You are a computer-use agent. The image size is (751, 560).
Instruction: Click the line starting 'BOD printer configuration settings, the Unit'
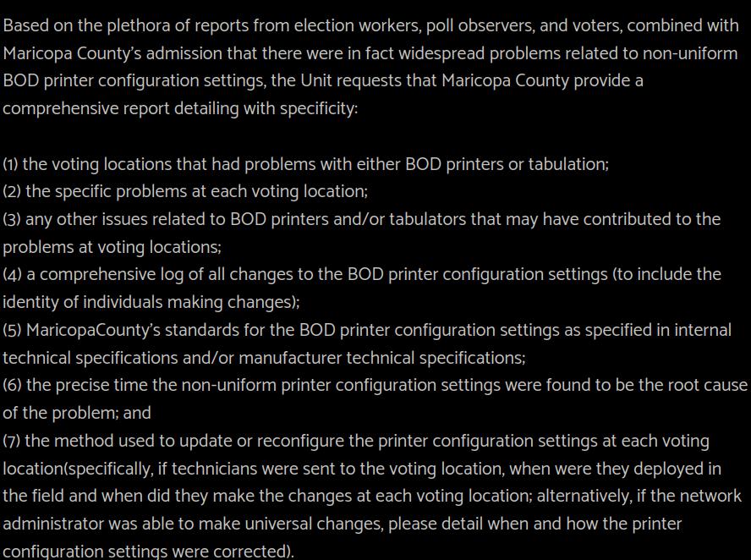coord(323,81)
